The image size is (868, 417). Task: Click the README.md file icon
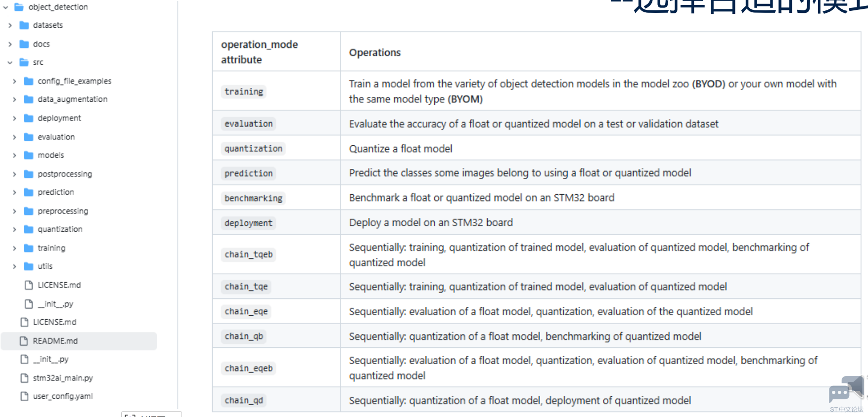24,341
